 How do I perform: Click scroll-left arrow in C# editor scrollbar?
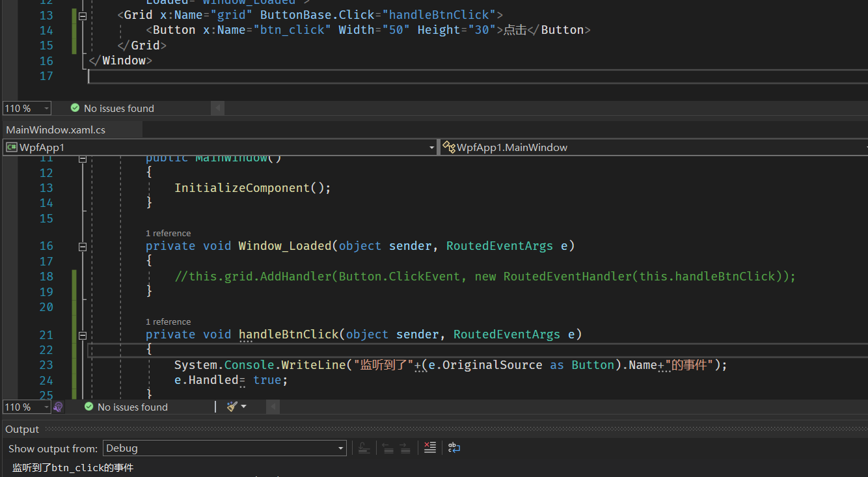click(x=274, y=407)
